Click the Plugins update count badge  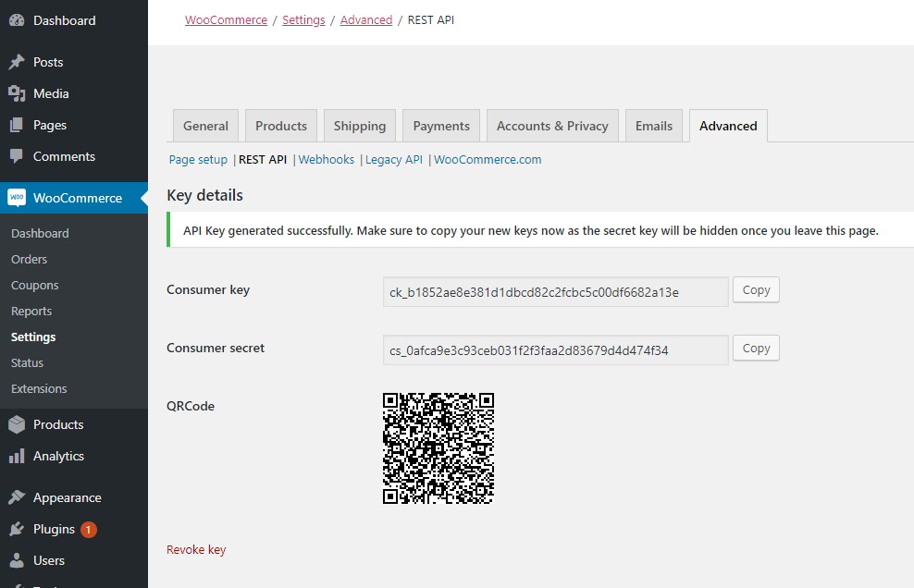89,529
